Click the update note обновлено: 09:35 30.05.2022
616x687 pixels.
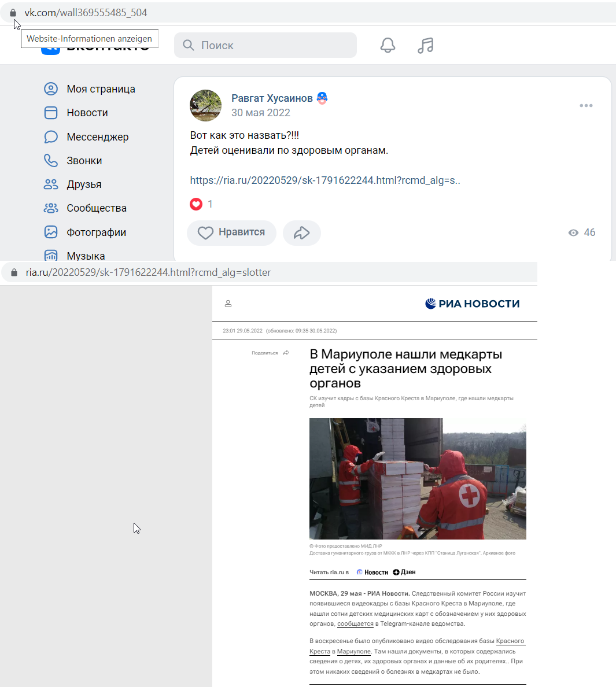301,331
